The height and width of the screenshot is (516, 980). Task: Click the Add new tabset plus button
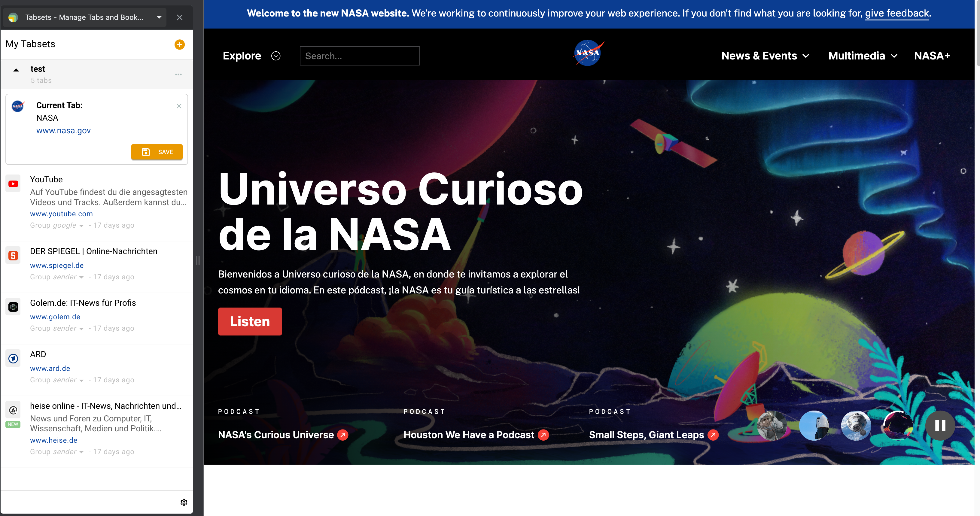(x=180, y=44)
